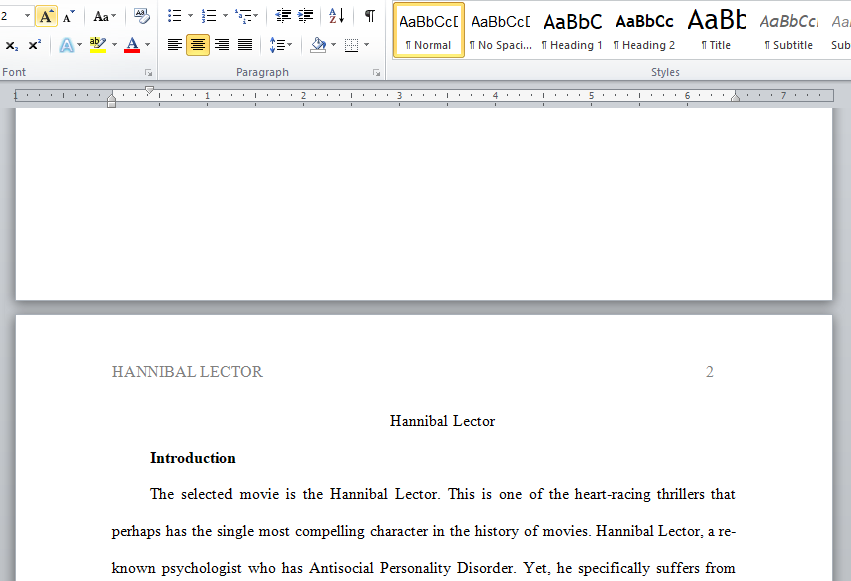The image size is (851, 581).
Task: Open font color dropdown arrow
Action: pyautogui.click(x=147, y=45)
